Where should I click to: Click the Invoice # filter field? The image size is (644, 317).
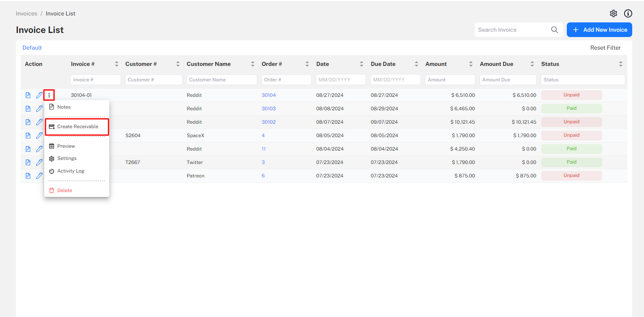[95, 80]
